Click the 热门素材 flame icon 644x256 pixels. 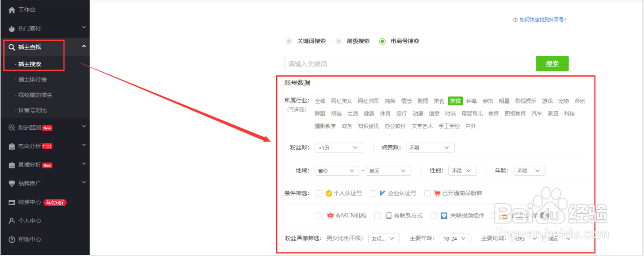(12, 28)
